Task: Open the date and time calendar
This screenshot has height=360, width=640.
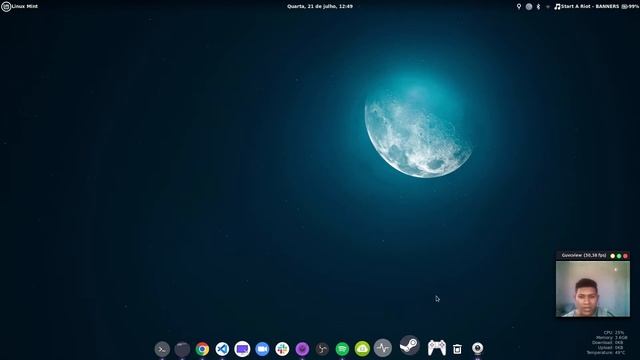Action: tap(320, 6)
